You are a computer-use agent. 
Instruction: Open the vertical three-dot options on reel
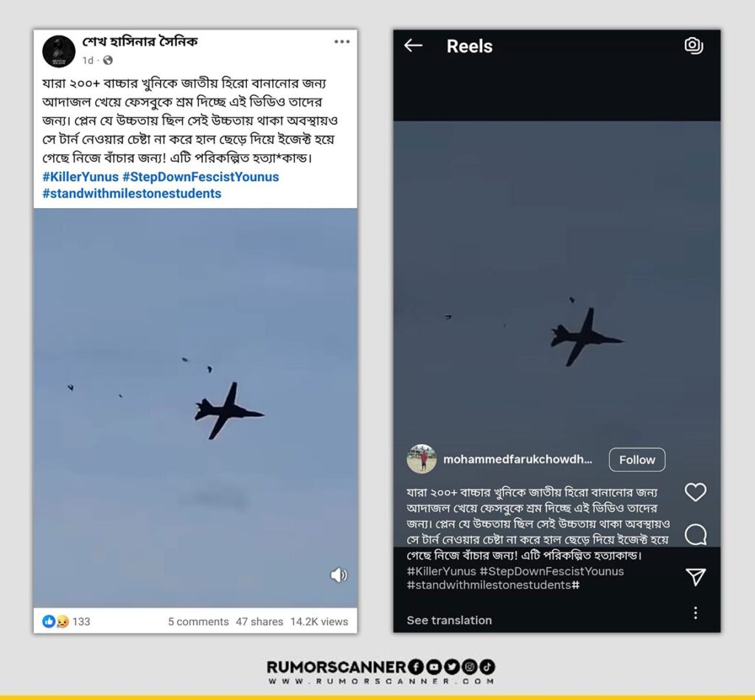click(x=695, y=613)
